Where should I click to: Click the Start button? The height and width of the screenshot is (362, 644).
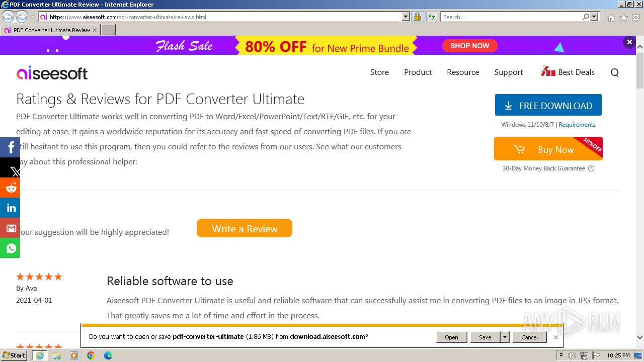coord(14,355)
